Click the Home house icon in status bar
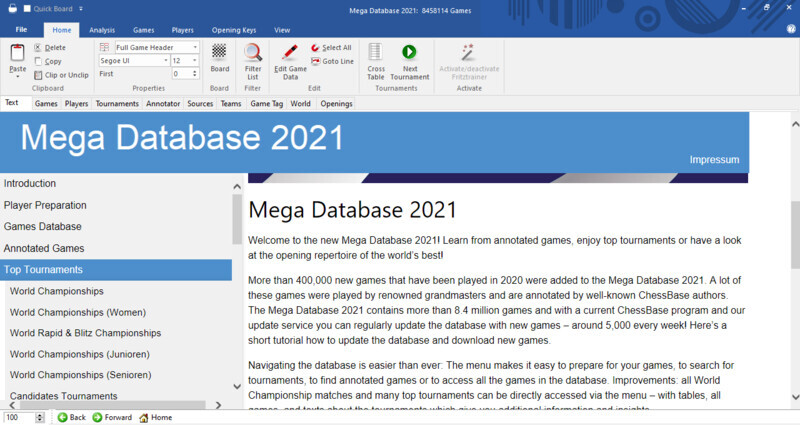The image size is (800, 425). click(x=144, y=418)
